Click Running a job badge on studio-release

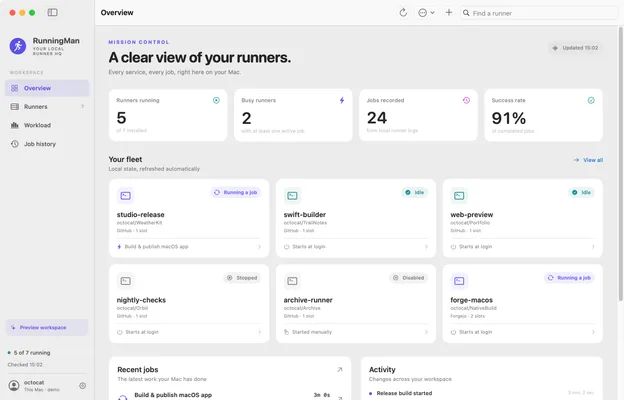pyautogui.click(x=236, y=192)
